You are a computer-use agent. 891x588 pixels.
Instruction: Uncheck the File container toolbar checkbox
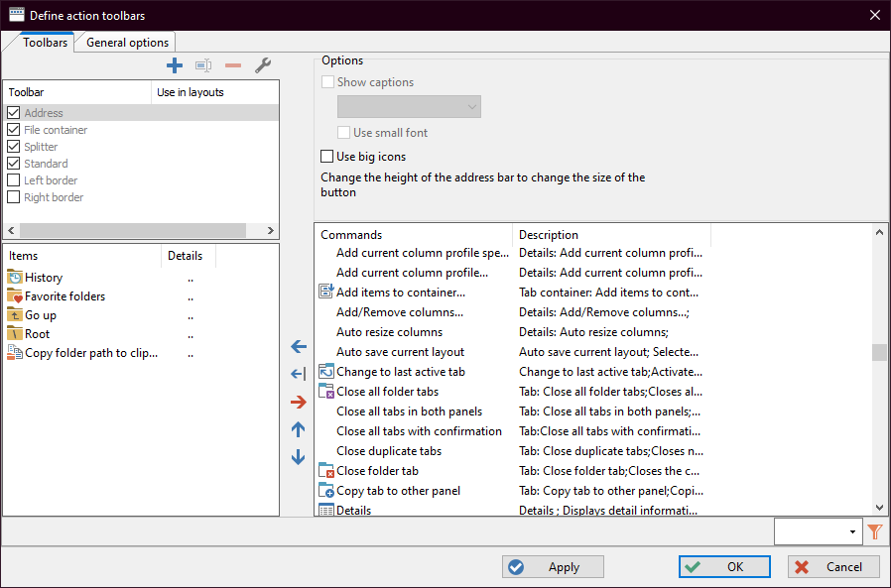(14, 130)
